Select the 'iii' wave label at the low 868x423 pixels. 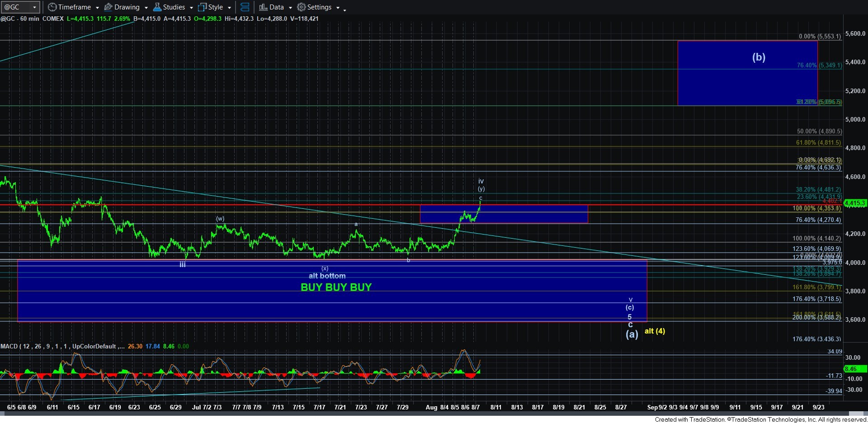[183, 265]
